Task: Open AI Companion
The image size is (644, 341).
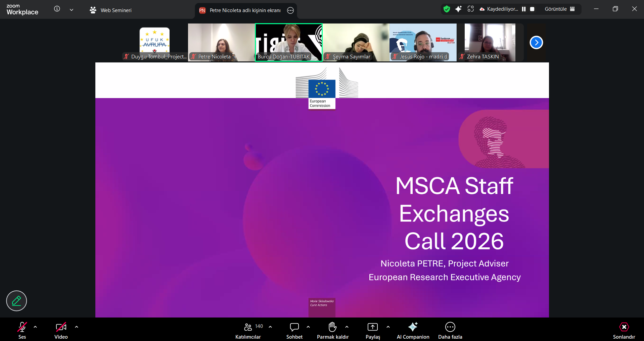Action: click(413, 330)
